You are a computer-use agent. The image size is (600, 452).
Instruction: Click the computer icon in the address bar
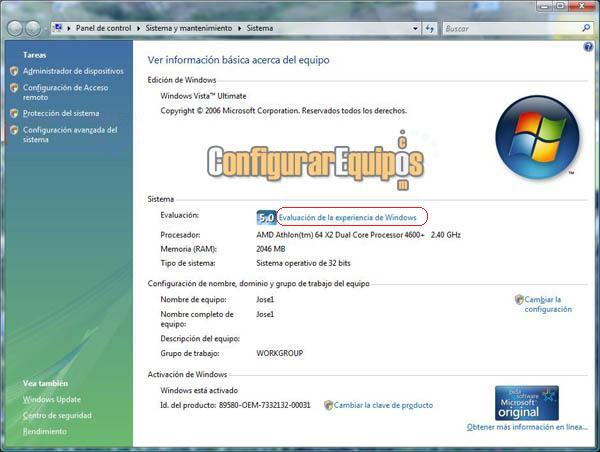coord(58,28)
